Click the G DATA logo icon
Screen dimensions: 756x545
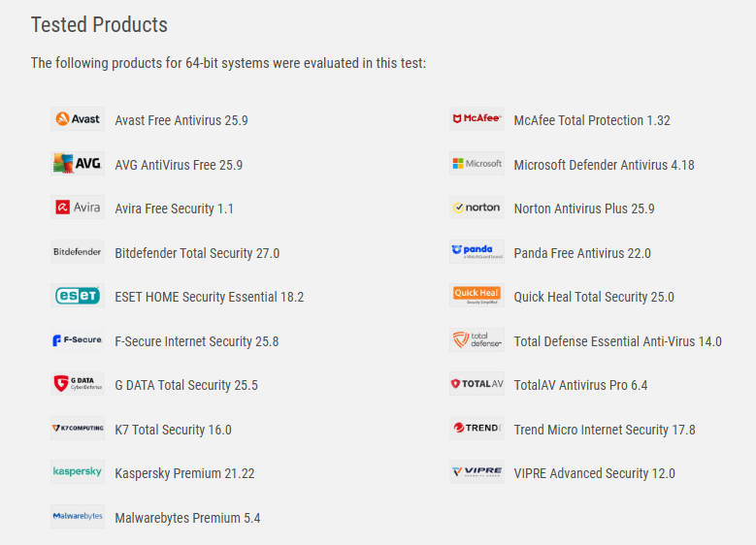coord(78,384)
